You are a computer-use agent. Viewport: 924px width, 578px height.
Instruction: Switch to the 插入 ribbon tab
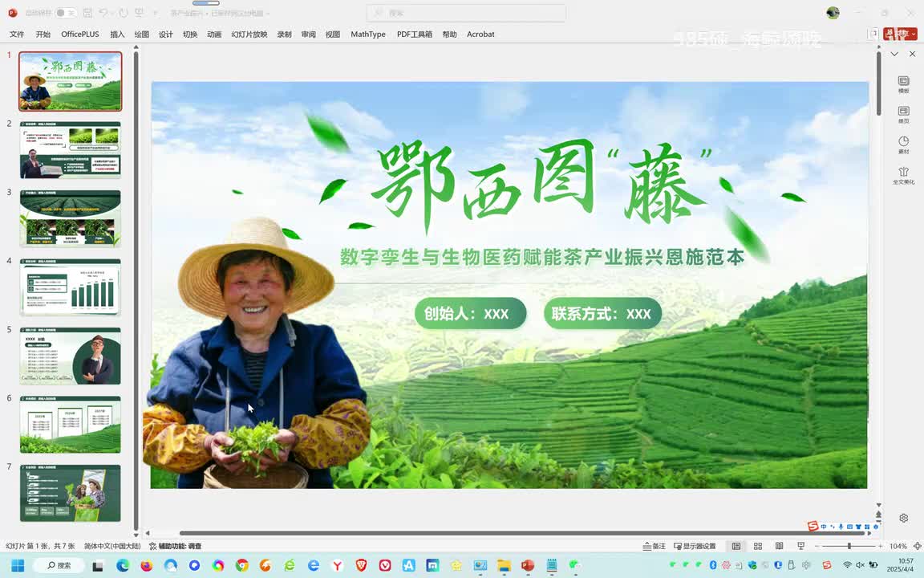point(117,35)
